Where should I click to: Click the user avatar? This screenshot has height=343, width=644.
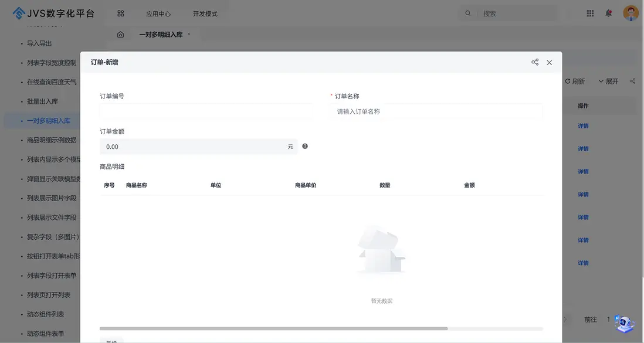tap(631, 13)
